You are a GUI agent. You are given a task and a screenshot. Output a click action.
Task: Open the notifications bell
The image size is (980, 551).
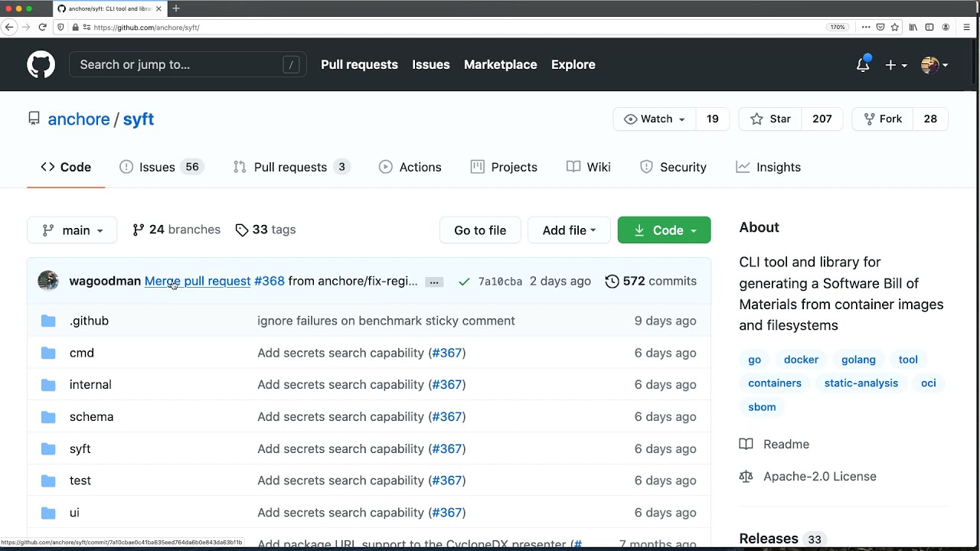click(x=863, y=65)
